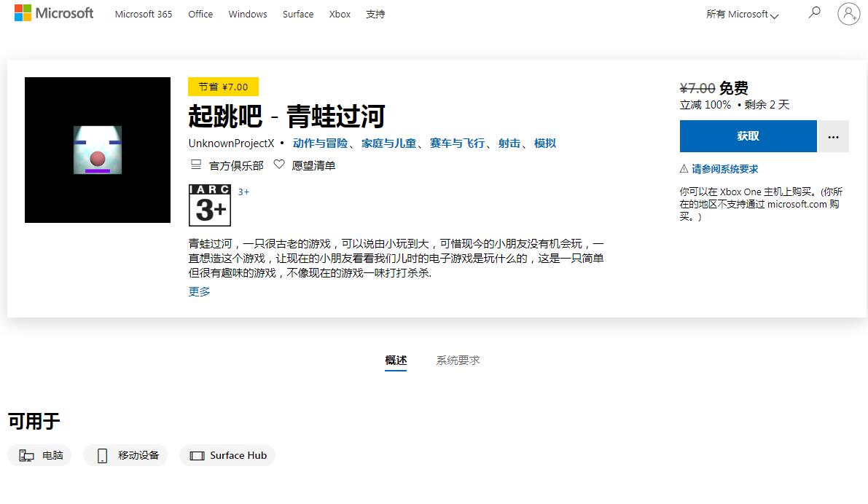This screenshot has height=504, width=868.
Task: Open the Windows navigation item
Action: (x=248, y=15)
